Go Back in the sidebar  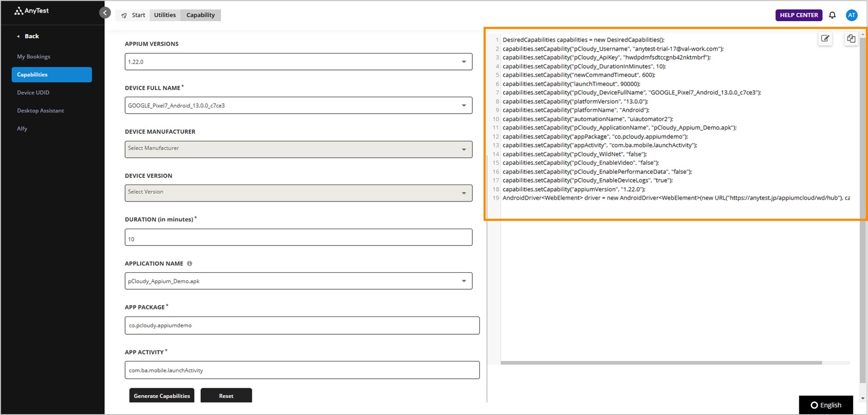pyautogui.click(x=28, y=36)
